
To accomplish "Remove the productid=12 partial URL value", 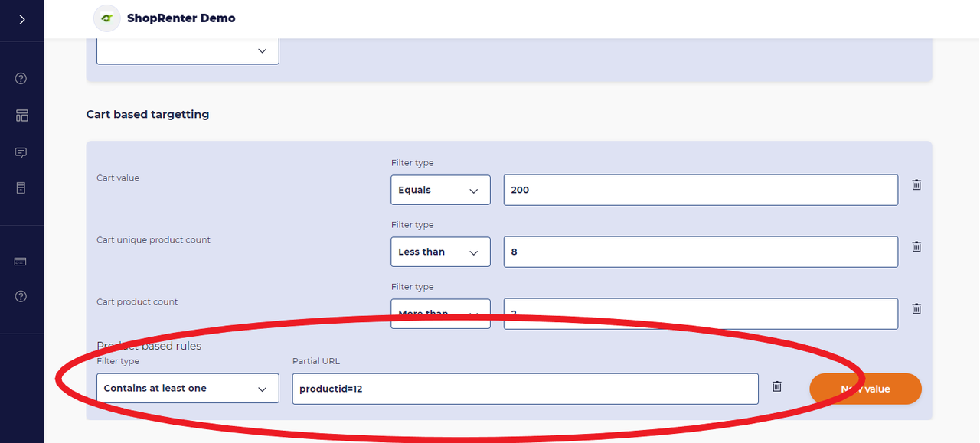I will pos(777,386).
